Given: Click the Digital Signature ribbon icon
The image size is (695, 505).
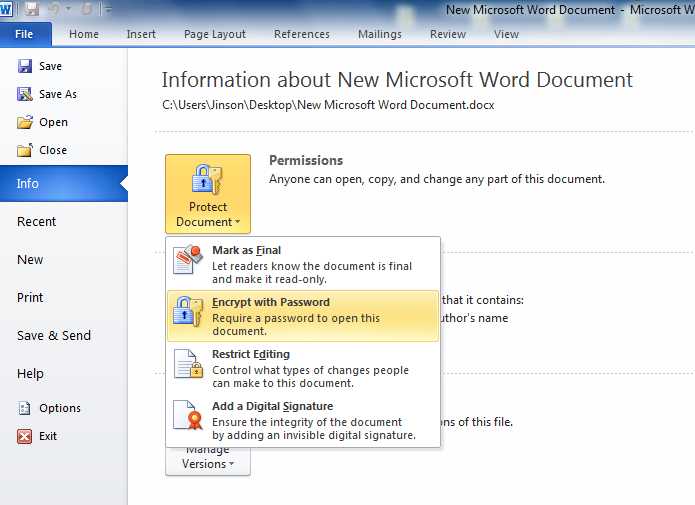Looking at the screenshot, I should pos(188,415).
